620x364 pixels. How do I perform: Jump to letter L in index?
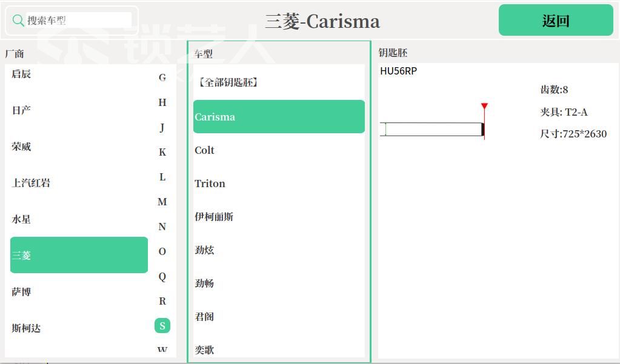(x=162, y=177)
